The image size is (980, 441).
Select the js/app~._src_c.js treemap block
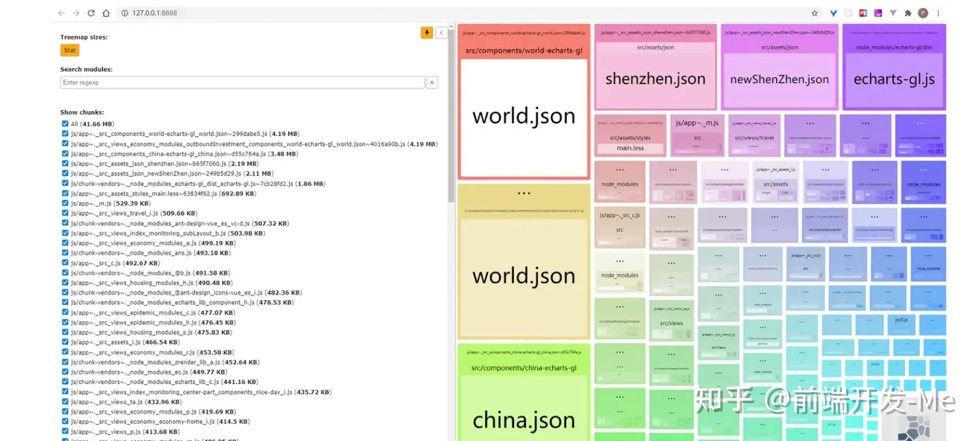click(619, 227)
